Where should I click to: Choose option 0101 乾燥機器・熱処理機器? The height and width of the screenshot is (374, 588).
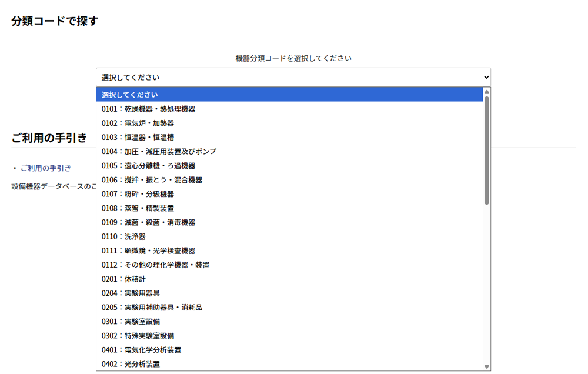click(289, 109)
